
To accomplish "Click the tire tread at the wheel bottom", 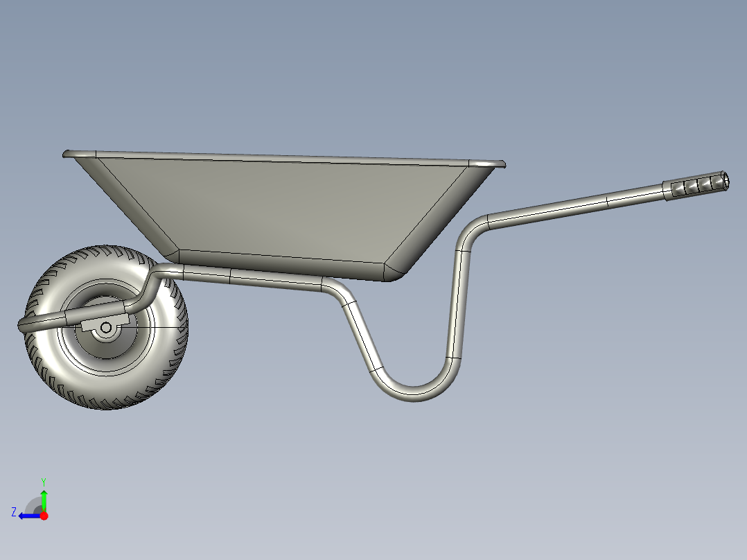I will [104, 401].
